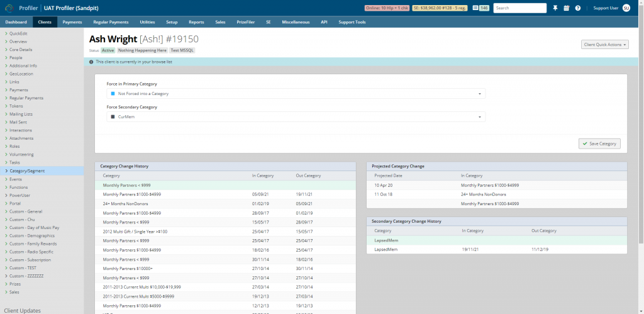This screenshot has height=314, width=644.
Task: Open the Miscellaneous menu
Action: pyautogui.click(x=296, y=22)
